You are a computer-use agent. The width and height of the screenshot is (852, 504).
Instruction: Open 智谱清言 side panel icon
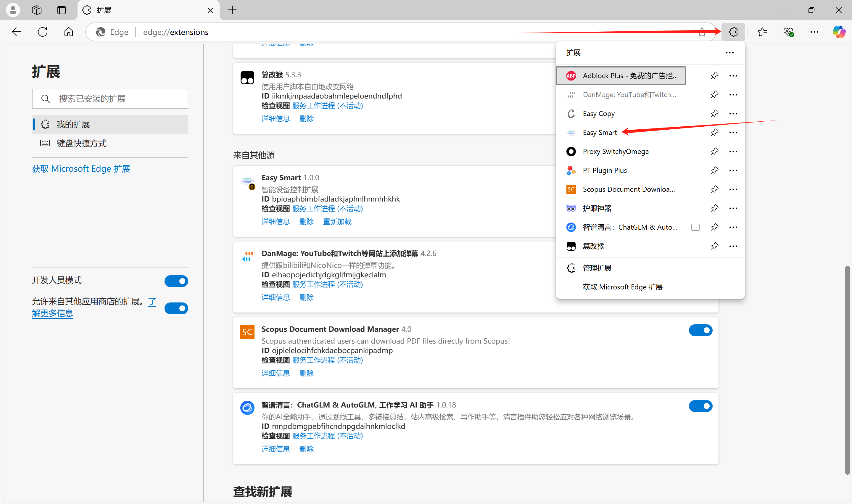(695, 227)
